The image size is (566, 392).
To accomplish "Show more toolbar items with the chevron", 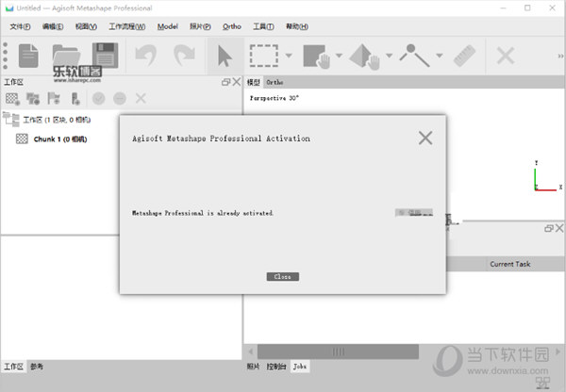I will (x=560, y=56).
